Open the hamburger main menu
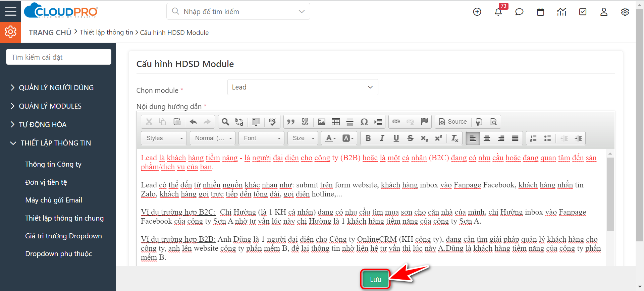644x291 pixels. [10, 11]
